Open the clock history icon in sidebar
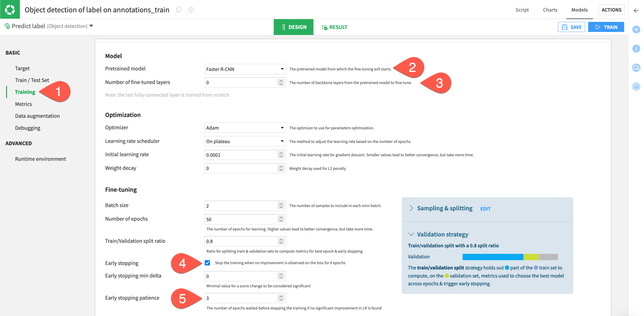The height and width of the screenshot is (316, 644). click(636, 87)
